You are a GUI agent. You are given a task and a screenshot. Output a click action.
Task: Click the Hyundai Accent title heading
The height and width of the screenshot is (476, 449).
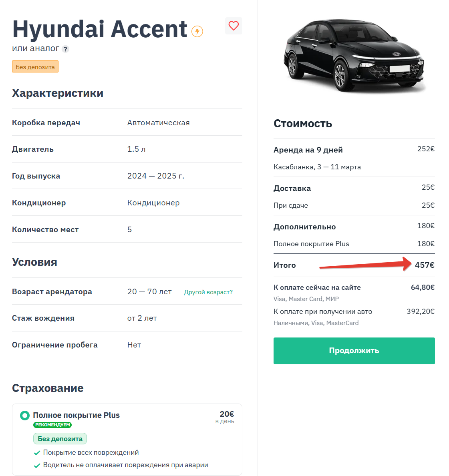click(100, 29)
